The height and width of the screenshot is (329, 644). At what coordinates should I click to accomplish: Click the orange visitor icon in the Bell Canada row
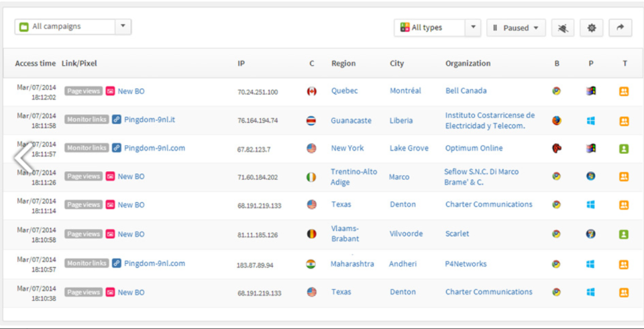624,91
